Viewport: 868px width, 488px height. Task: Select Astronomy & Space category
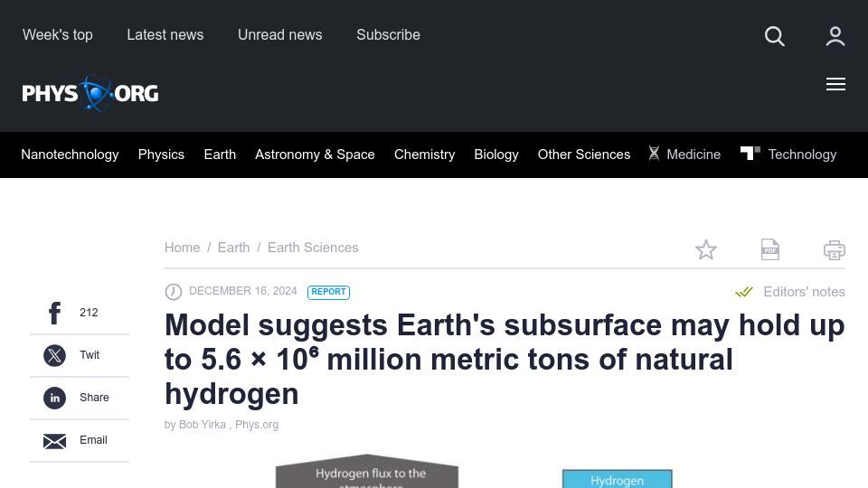coord(315,155)
